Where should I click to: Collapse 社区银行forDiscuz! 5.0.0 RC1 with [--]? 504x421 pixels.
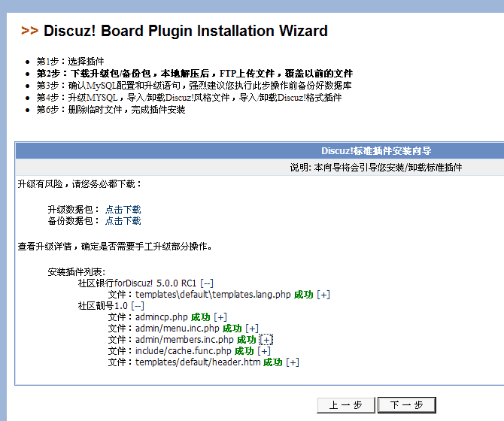[207, 283]
